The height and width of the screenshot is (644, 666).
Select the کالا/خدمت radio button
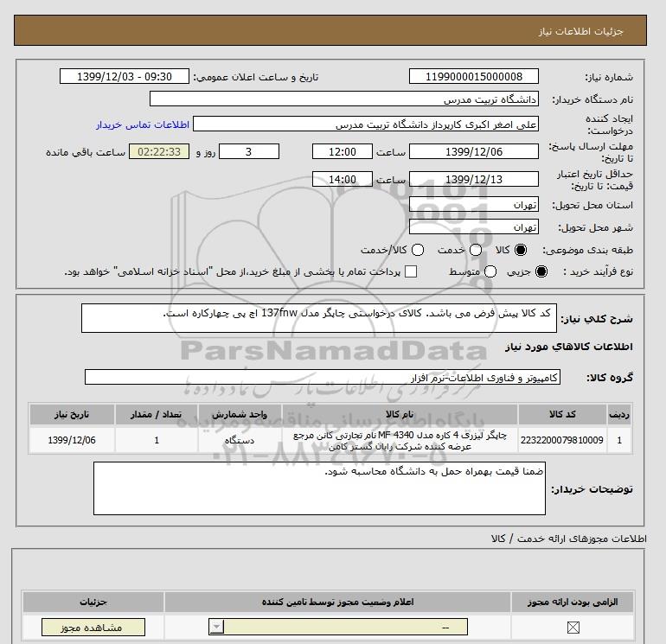(418, 250)
